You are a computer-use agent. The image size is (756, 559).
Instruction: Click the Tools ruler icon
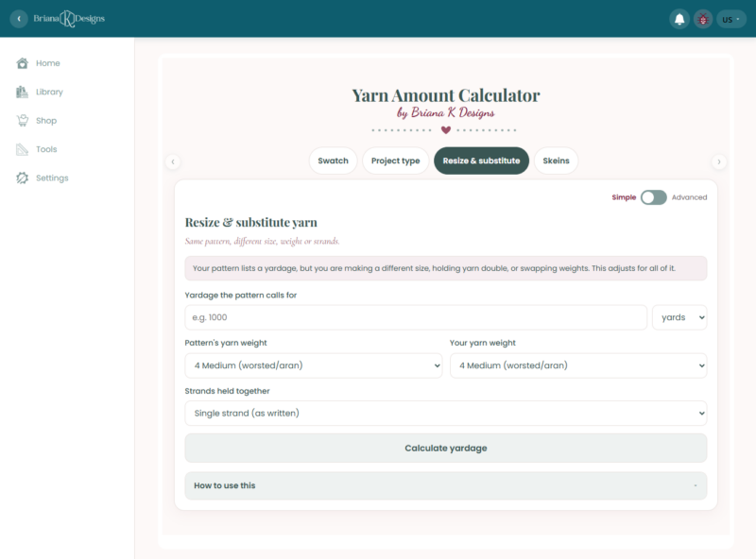click(x=22, y=149)
